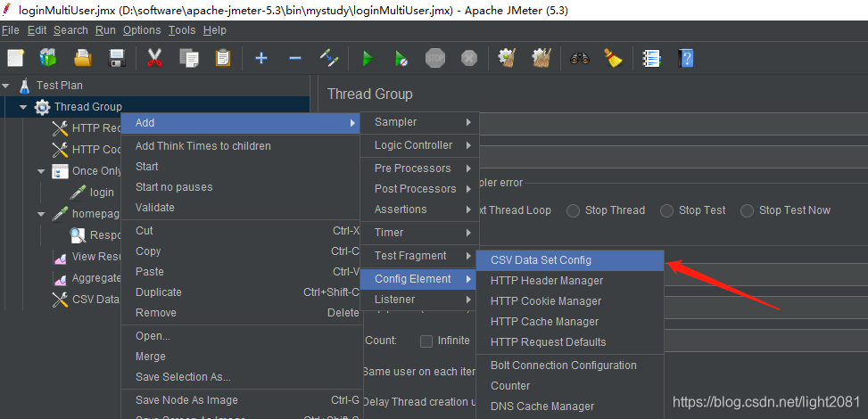Viewport: 868px width, 419px height.
Task: Collapse the homepage sampler tree node
Action: click(x=41, y=214)
